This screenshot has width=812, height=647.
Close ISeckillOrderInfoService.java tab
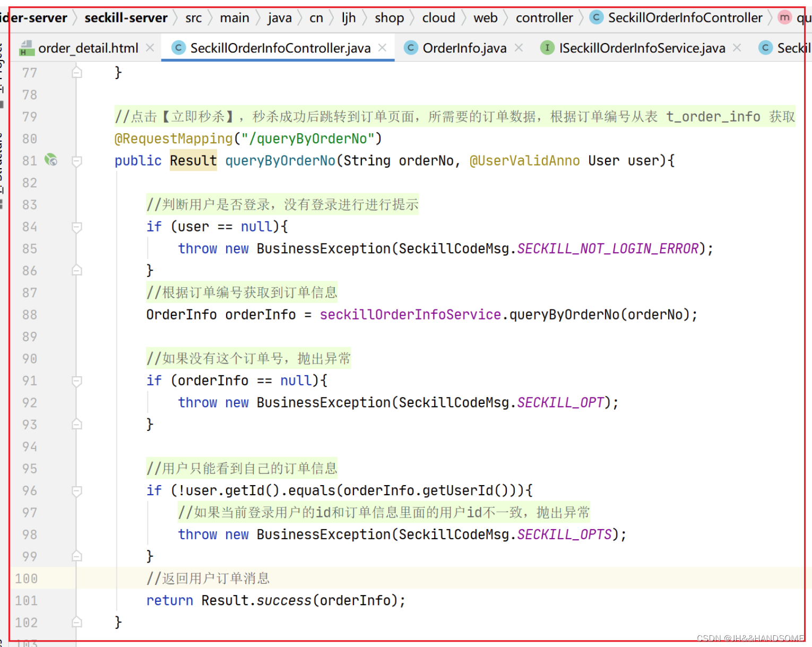pyautogui.click(x=737, y=48)
